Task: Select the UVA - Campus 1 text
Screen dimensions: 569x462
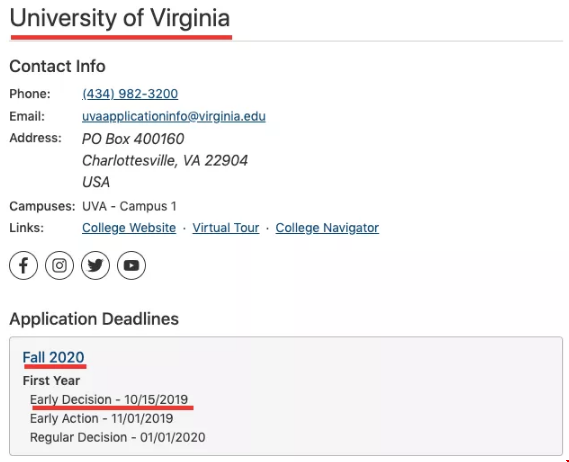Action: click(x=129, y=206)
